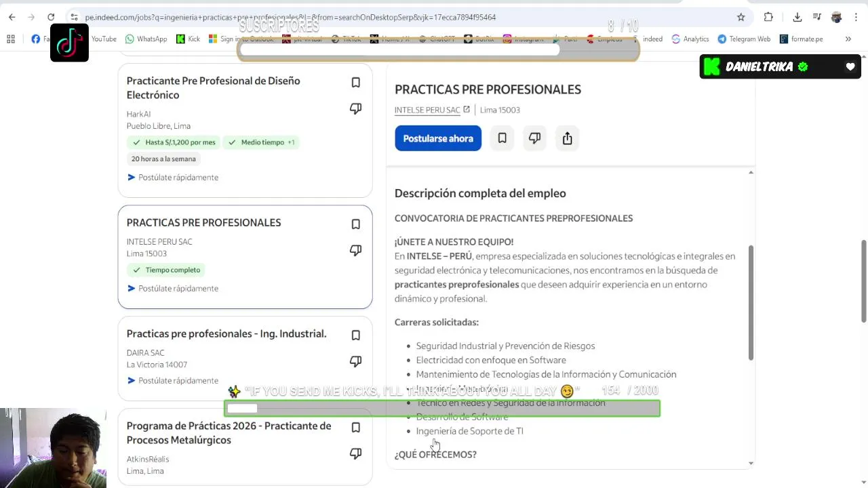Viewport: 868px width, 488px height.
Task: Click the 'Descripción completa del empleo' heading
Action: [480, 193]
